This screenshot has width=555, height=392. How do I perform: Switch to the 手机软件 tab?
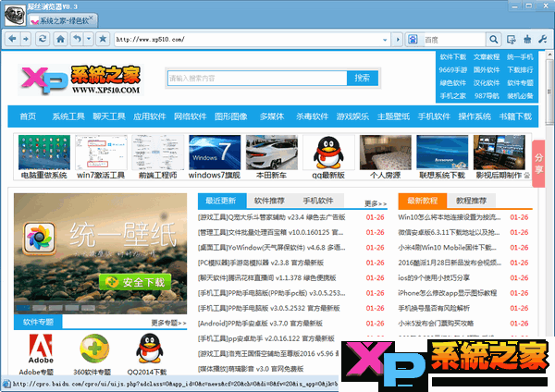pos(318,201)
